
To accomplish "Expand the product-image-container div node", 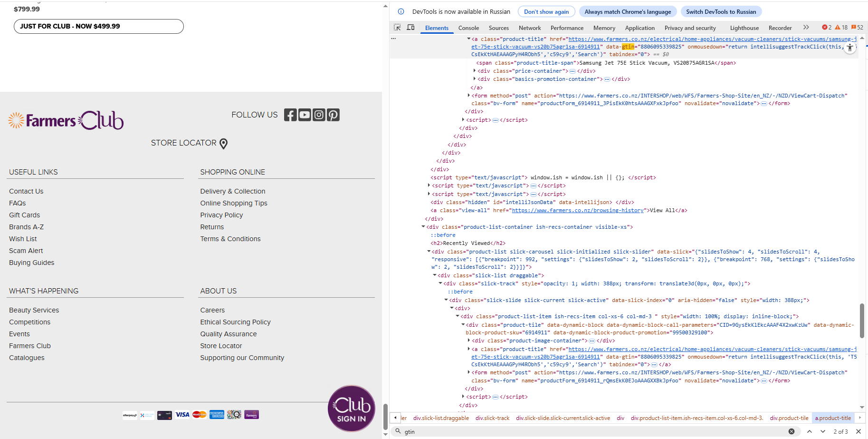I will tap(469, 341).
